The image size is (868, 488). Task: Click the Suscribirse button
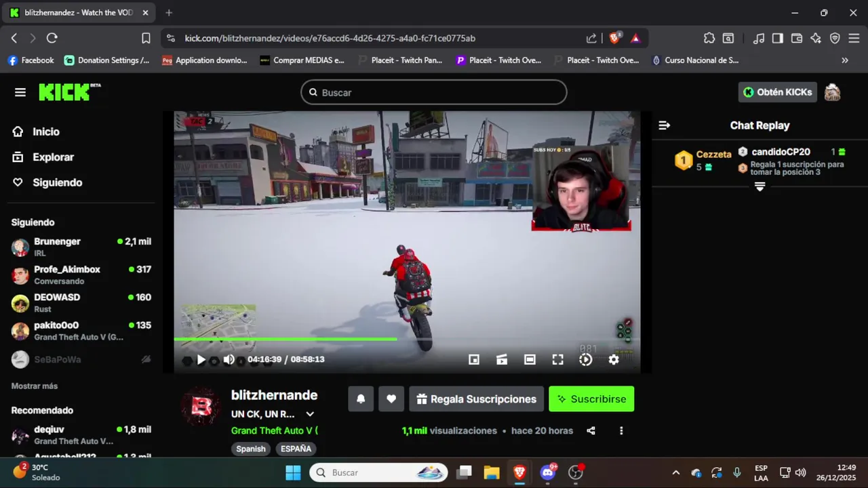pyautogui.click(x=591, y=399)
